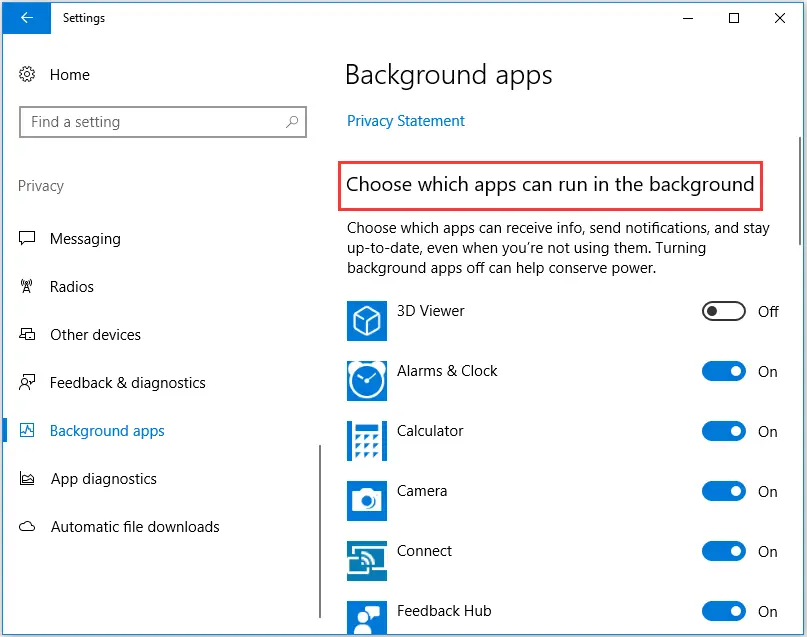Viewport: 807px width, 637px height.
Task: Click the Alarms & Clock app icon
Action: (x=366, y=381)
